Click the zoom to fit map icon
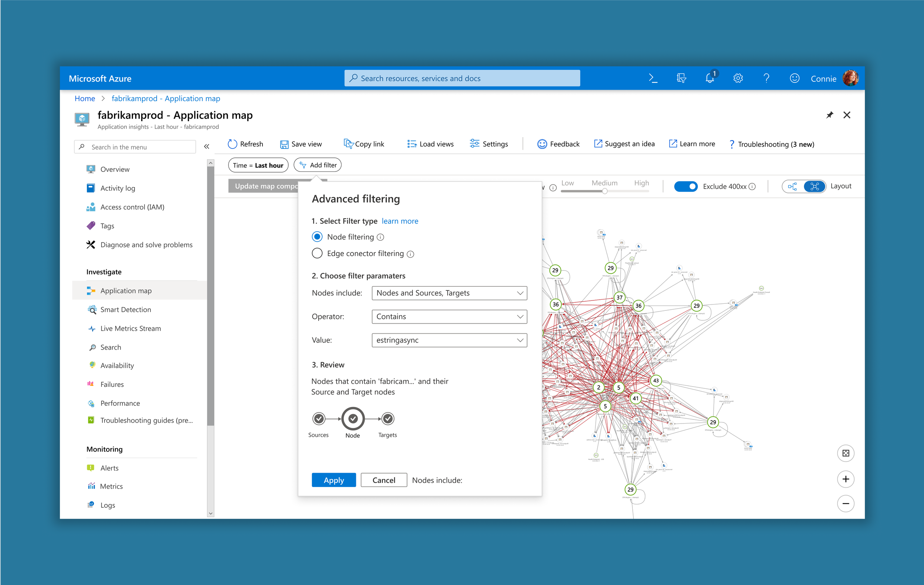The width and height of the screenshot is (924, 585). (845, 453)
